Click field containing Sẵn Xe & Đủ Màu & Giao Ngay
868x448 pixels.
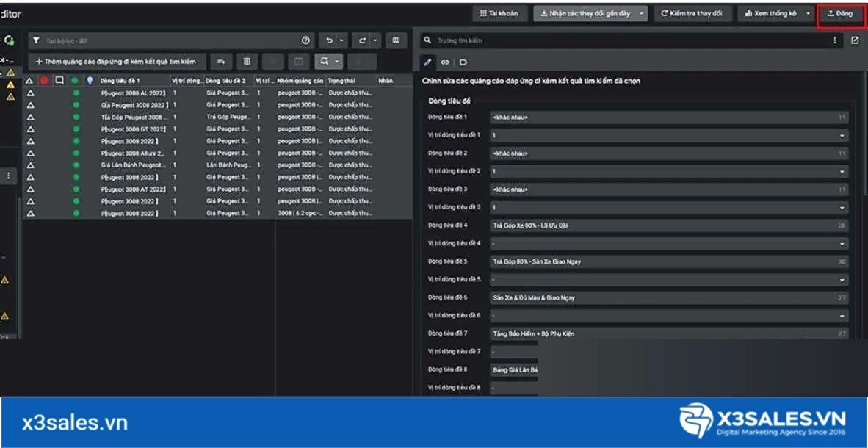(669, 298)
